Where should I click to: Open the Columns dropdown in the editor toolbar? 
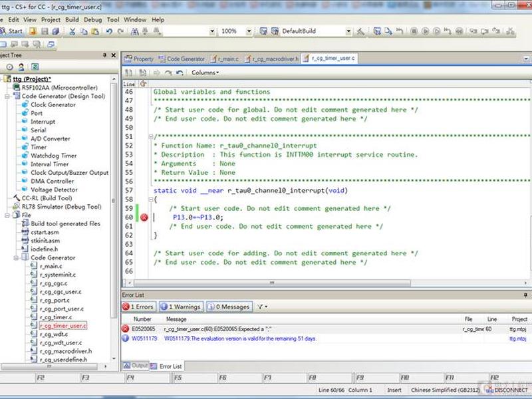[205, 72]
